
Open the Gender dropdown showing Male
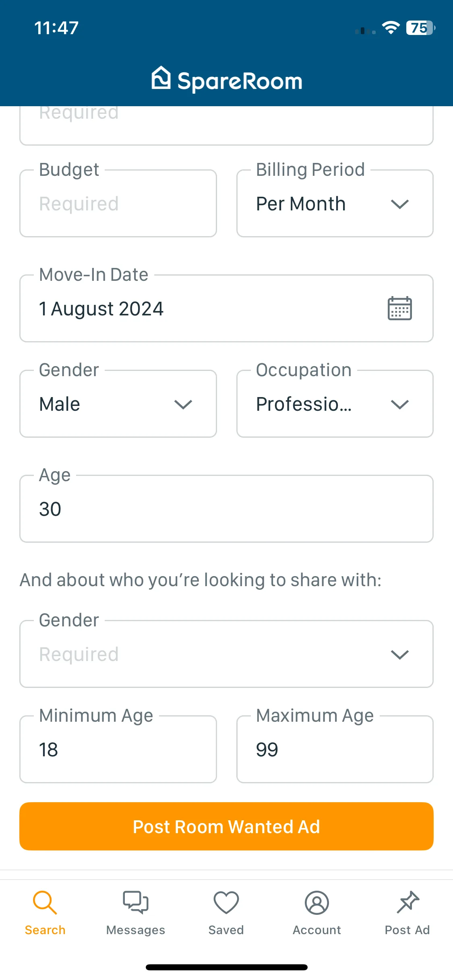click(118, 404)
